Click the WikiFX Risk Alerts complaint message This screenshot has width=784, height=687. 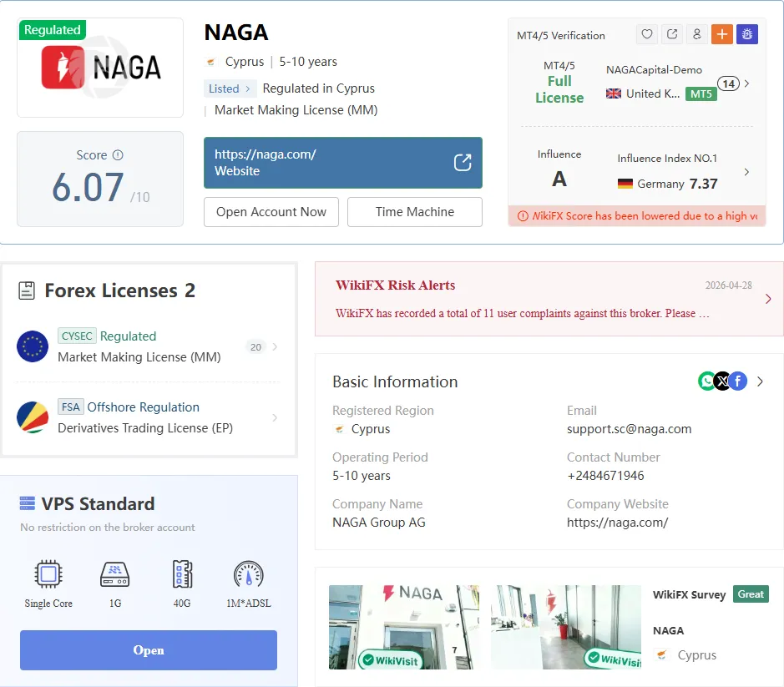pyautogui.click(x=522, y=314)
